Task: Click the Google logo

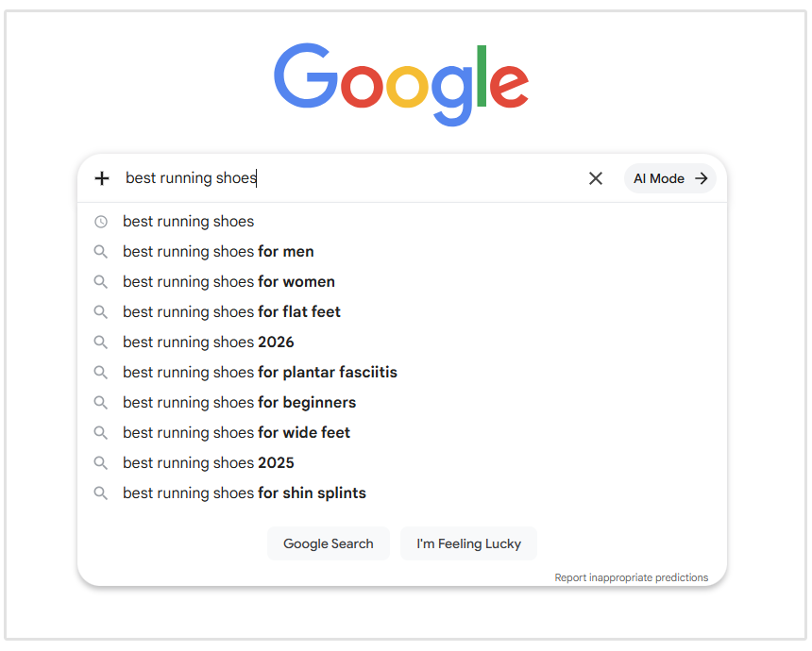Action: [x=400, y=84]
